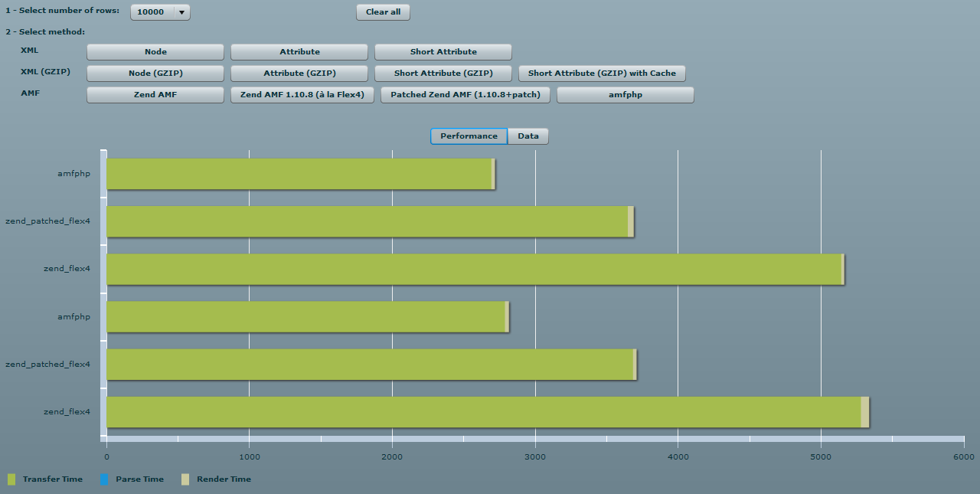Switch to the Performance tab
The width and height of the screenshot is (980, 494).
pyautogui.click(x=469, y=136)
